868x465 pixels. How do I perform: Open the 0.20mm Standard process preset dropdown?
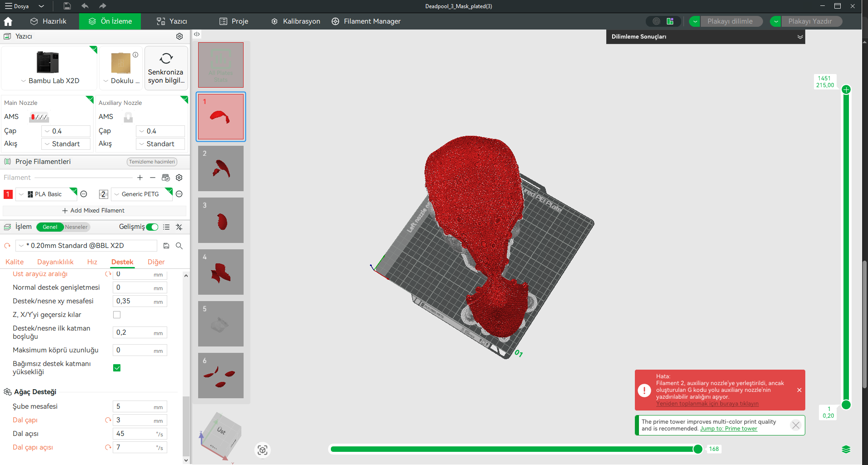(x=86, y=246)
